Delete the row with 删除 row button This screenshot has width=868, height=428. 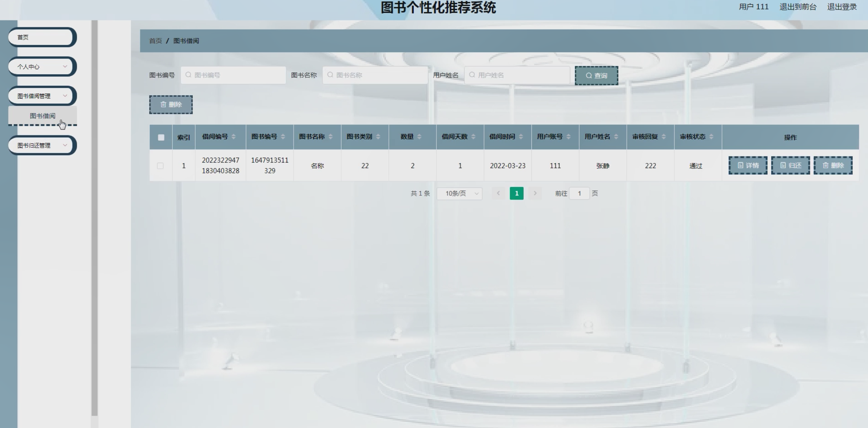pyautogui.click(x=833, y=165)
